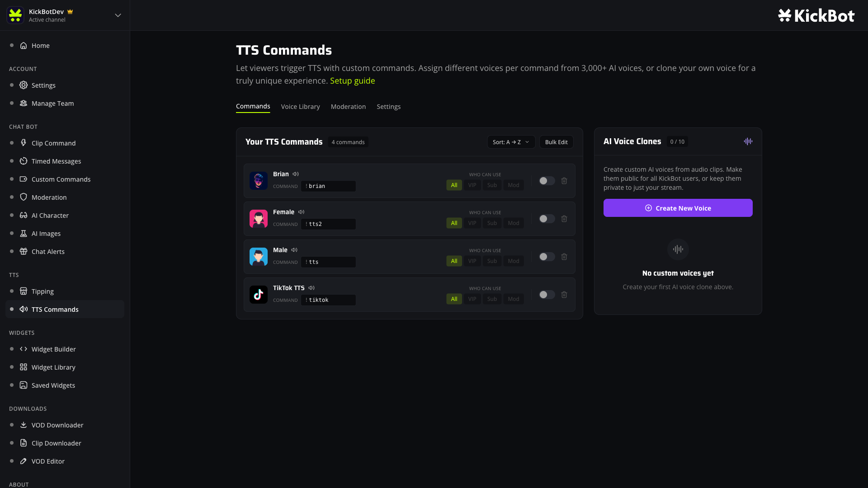Remove the Male command via trash icon
Image resolution: width=868 pixels, height=488 pixels.
click(564, 257)
